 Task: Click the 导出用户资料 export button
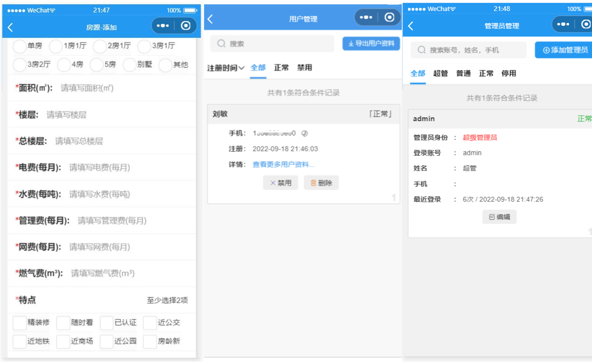(x=371, y=44)
